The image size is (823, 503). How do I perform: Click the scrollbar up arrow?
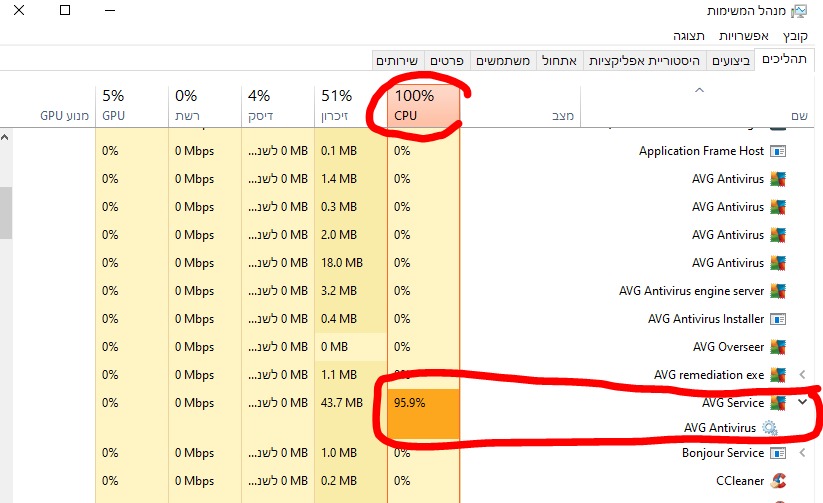(x=5, y=138)
